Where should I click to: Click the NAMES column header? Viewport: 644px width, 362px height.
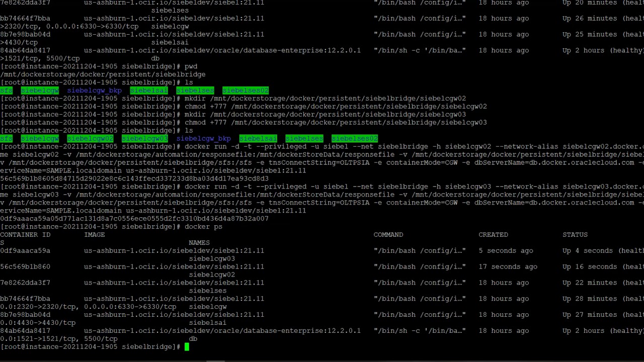click(x=199, y=243)
